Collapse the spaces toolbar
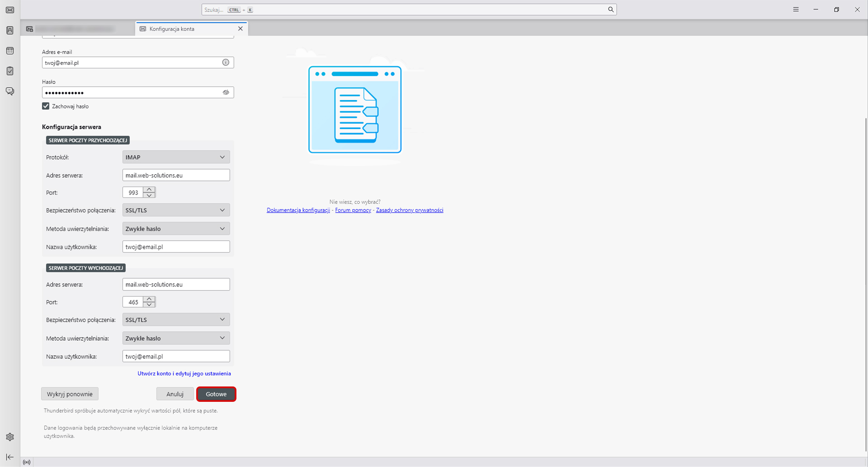 pos(10,457)
